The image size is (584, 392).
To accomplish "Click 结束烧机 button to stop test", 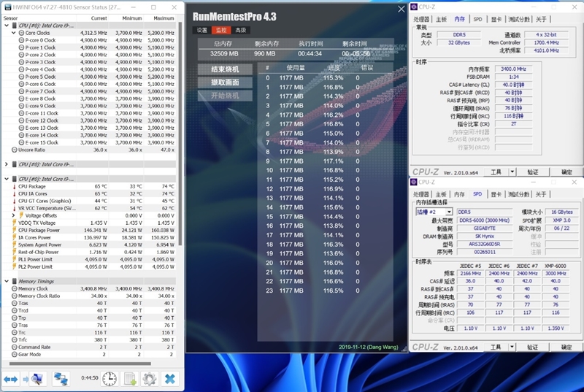I will click(x=225, y=69).
